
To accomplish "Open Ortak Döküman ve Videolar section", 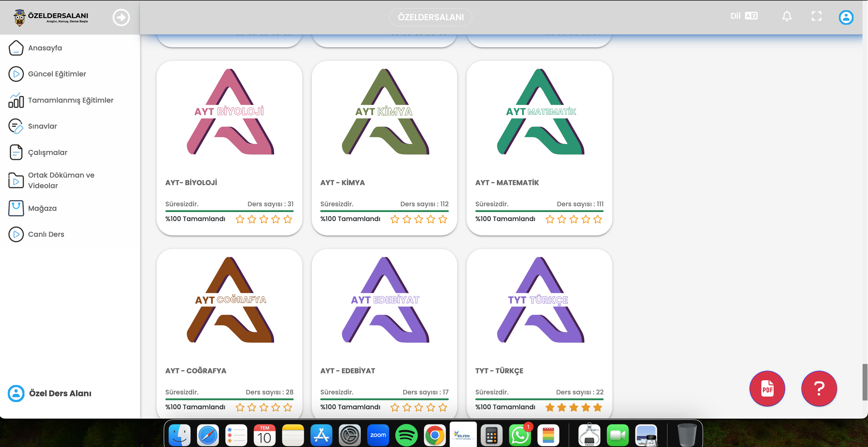I will click(x=61, y=180).
